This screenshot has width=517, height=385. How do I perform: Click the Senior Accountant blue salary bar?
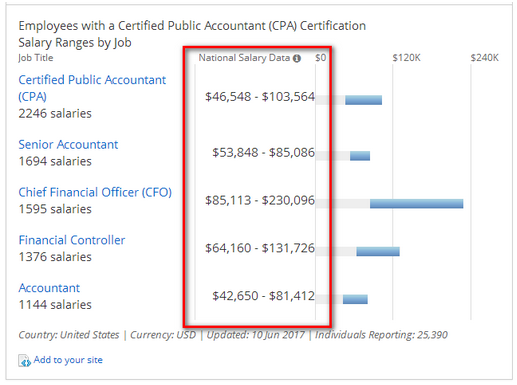point(360,156)
